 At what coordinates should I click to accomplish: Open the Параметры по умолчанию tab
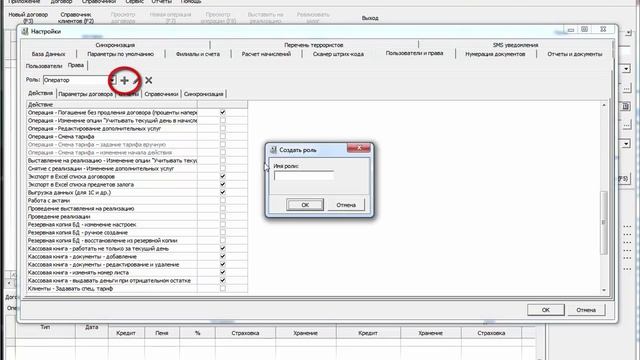(120, 54)
